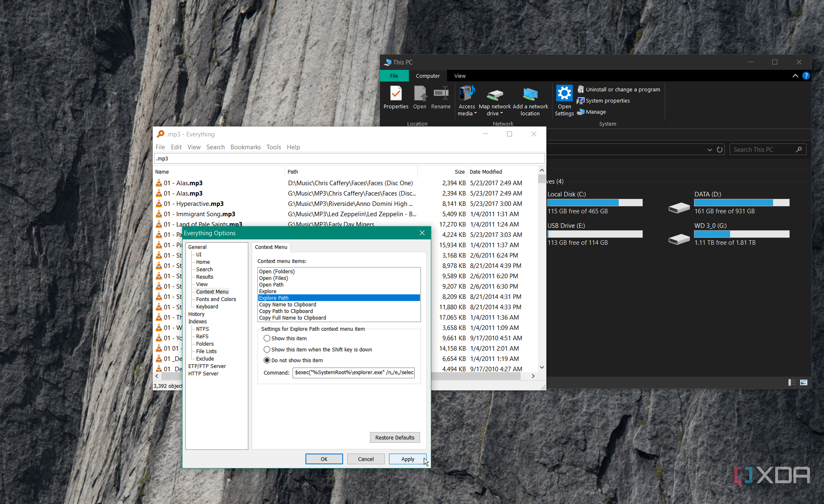Click the Command text field
Screen dimensions: 824x504
(x=353, y=373)
